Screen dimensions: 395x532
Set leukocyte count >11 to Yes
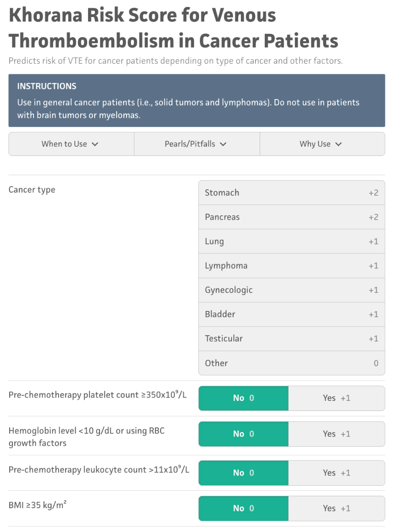336,473
